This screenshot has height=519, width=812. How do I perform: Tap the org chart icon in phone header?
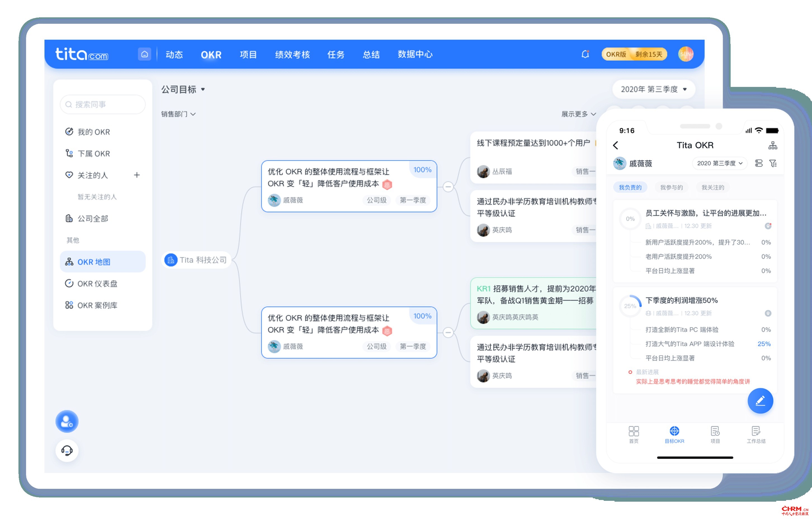click(773, 146)
